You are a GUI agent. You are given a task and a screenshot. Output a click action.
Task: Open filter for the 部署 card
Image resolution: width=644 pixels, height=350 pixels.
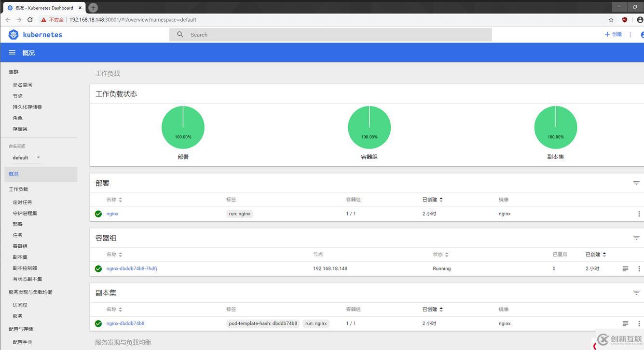(x=636, y=183)
